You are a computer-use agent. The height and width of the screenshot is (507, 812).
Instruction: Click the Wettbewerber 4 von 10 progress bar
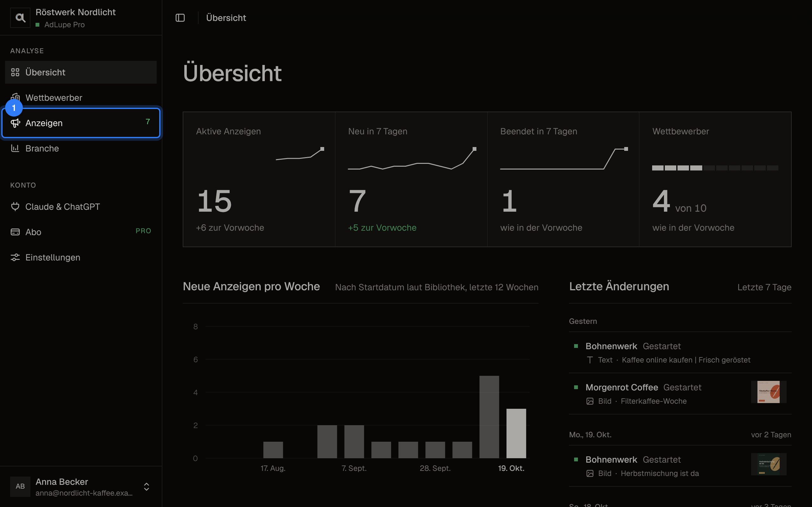(x=715, y=168)
